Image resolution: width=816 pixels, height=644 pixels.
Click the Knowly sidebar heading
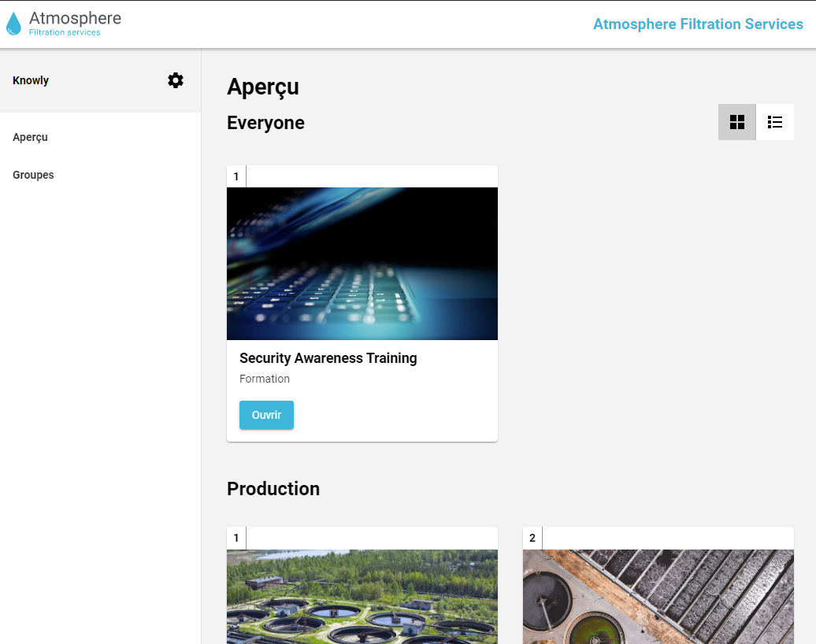tap(31, 80)
